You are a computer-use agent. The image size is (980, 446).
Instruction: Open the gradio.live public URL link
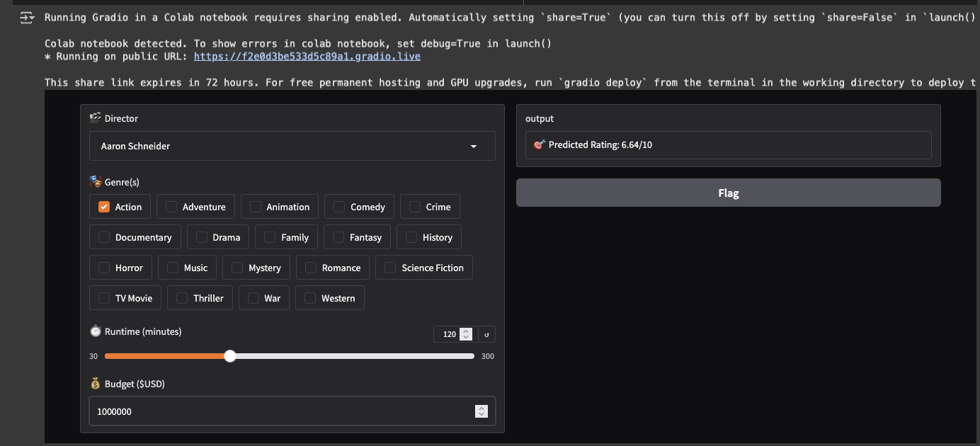click(307, 56)
